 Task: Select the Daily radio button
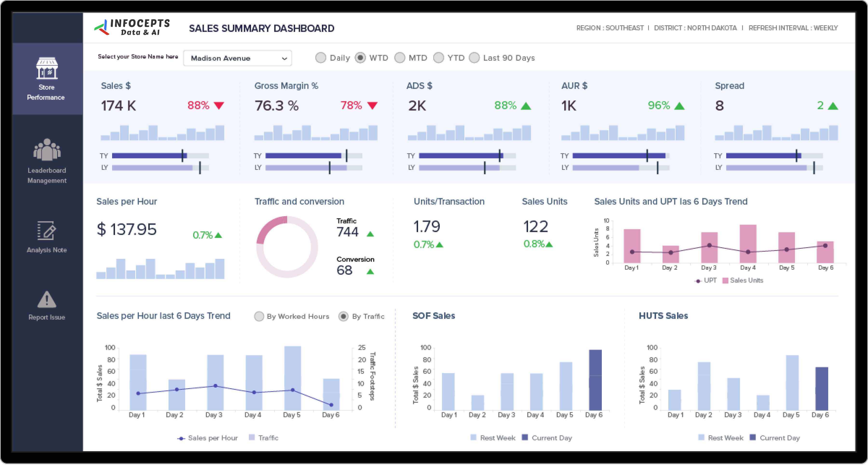(321, 58)
